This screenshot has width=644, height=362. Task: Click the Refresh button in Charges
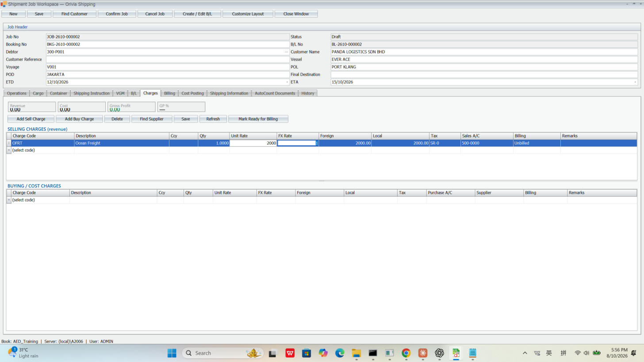pos(213,119)
